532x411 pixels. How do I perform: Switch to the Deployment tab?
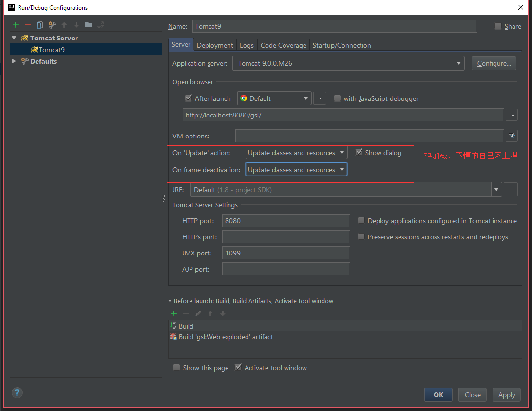[215, 45]
